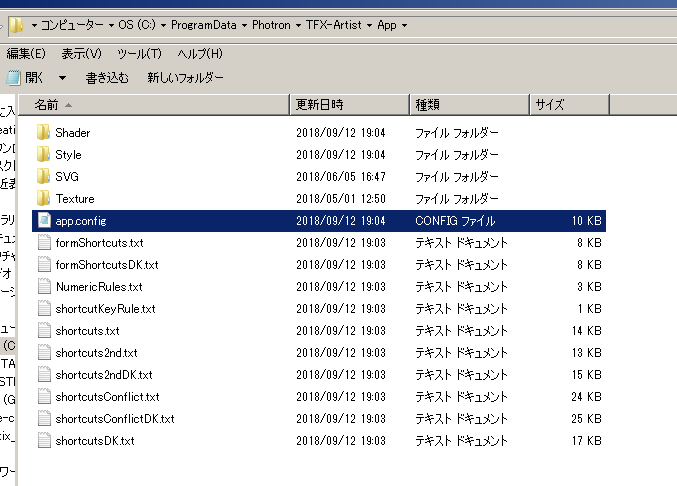Click the 25 KB size cell
Screen dimensions: 677x486
[x=586, y=419]
